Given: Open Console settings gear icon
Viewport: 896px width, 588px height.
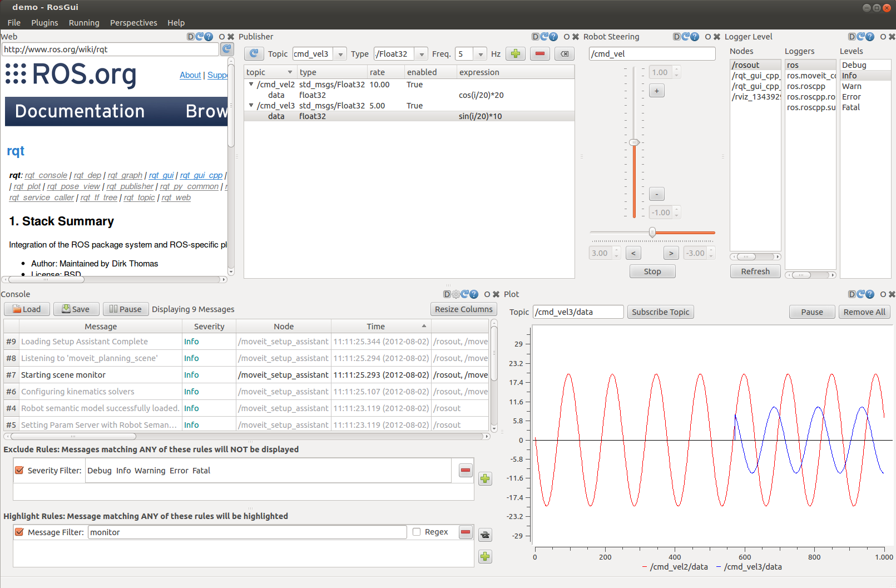Looking at the screenshot, I should 456,294.
